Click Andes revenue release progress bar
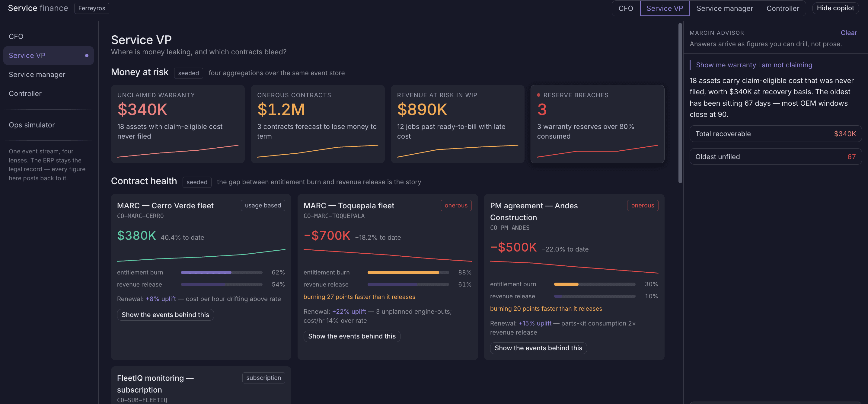Screen dimensions: 868x404 [595, 297]
